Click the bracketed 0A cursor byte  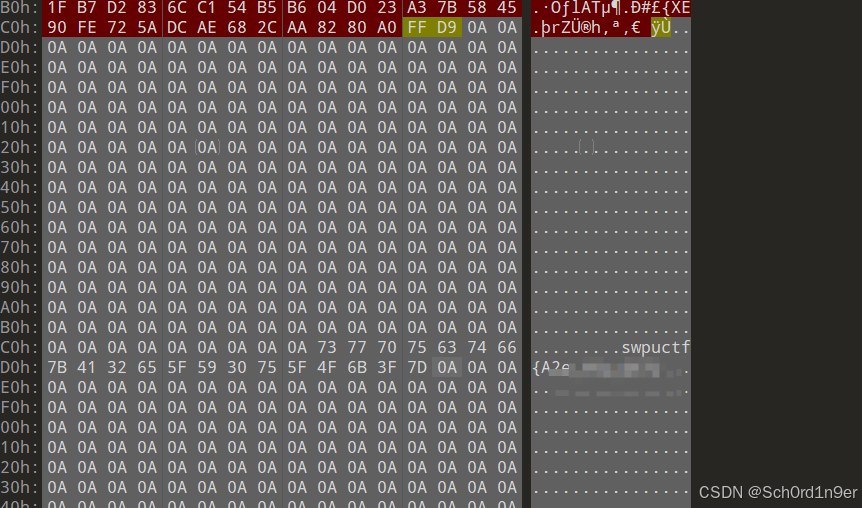click(207, 147)
